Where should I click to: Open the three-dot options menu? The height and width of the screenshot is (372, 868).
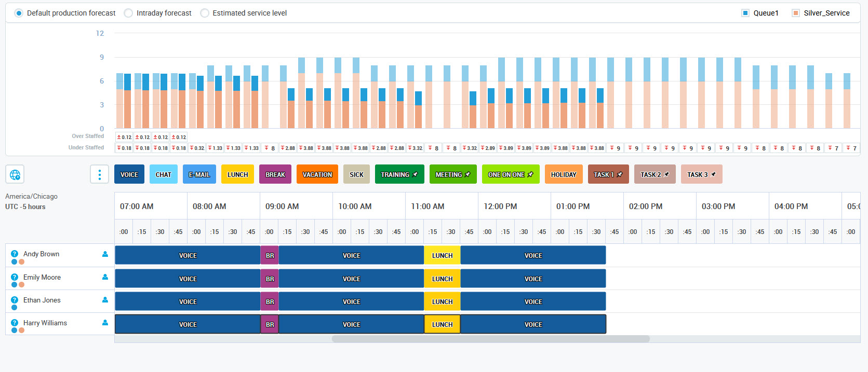[x=99, y=174]
